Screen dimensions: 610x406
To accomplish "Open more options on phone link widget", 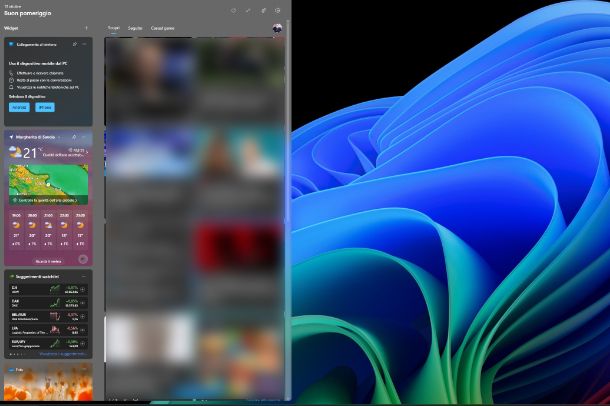I will click(84, 44).
